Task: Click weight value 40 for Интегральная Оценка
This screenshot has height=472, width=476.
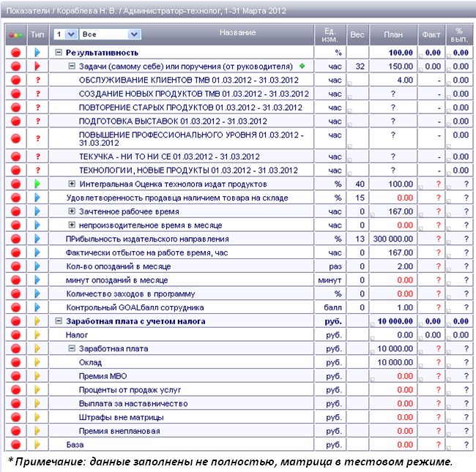Action: pos(360,184)
